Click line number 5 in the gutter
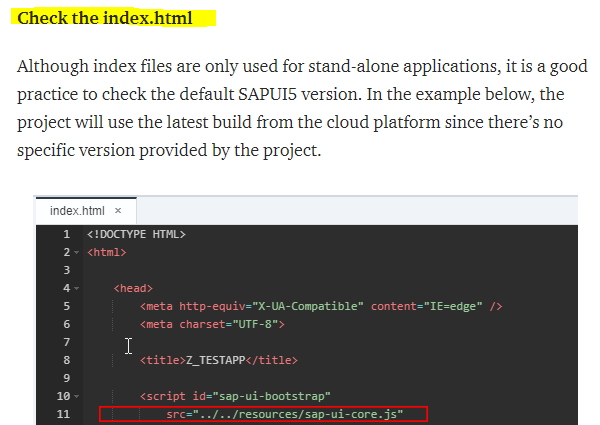This screenshot has height=425, width=600. (x=67, y=306)
